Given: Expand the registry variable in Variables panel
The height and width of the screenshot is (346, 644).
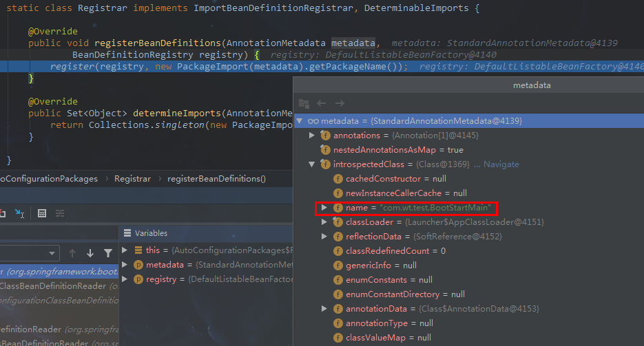Looking at the screenshot, I should pos(125,279).
